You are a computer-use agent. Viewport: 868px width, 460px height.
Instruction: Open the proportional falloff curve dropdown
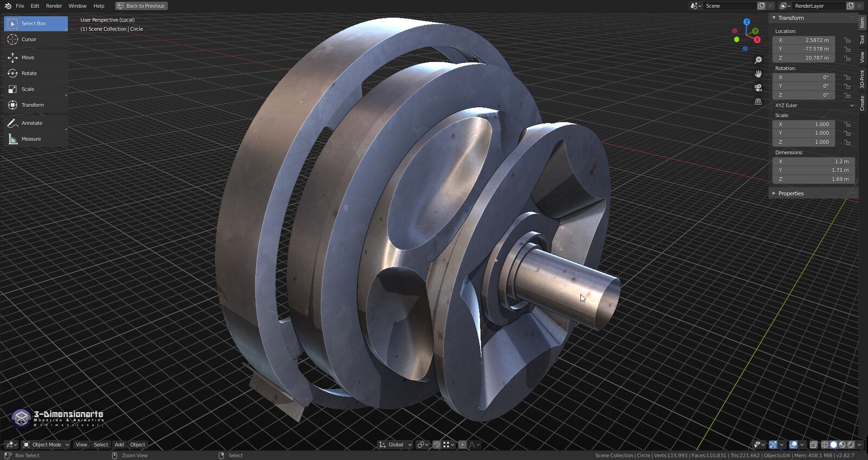(474, 444)
